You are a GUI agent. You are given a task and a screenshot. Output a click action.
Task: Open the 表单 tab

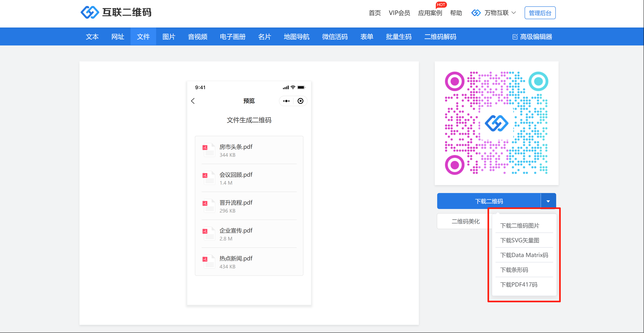[x=367, y=37]
